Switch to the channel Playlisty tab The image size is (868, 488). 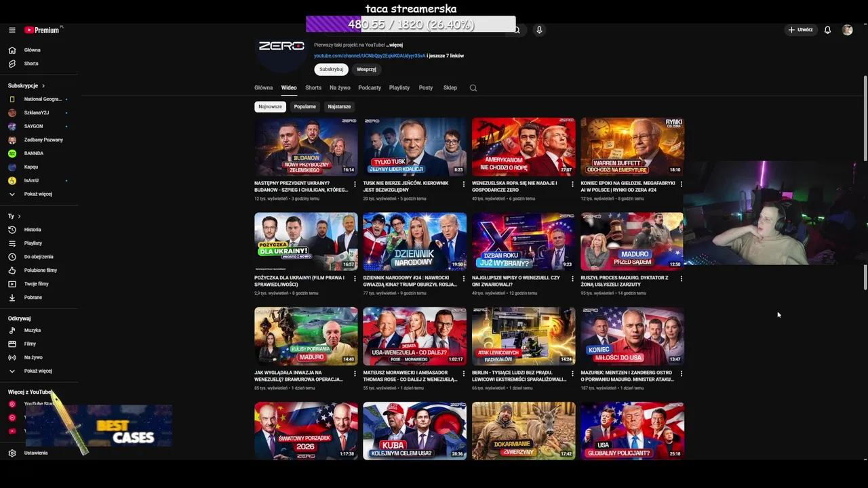399,88
